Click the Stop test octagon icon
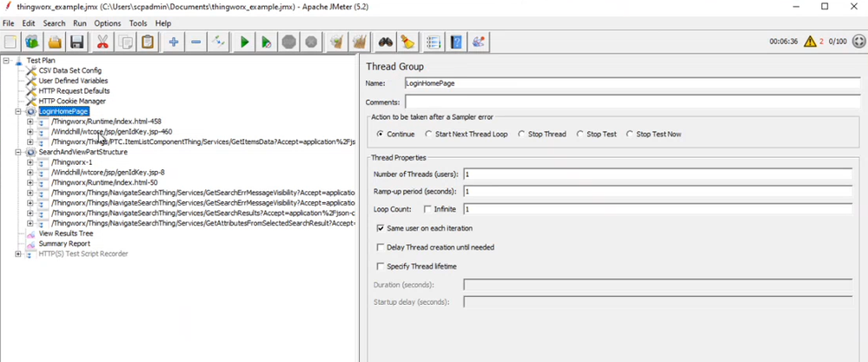Viewport: 868px width, 362px height. 289,42
